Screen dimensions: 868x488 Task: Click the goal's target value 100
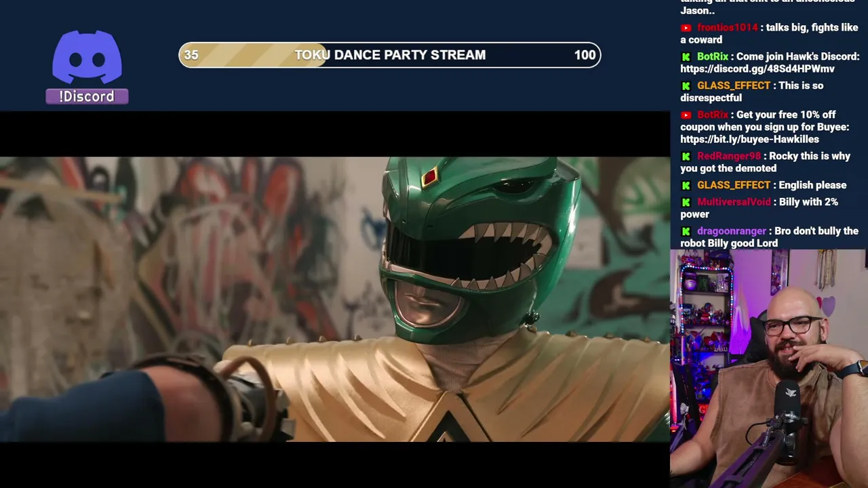[585, 55]
